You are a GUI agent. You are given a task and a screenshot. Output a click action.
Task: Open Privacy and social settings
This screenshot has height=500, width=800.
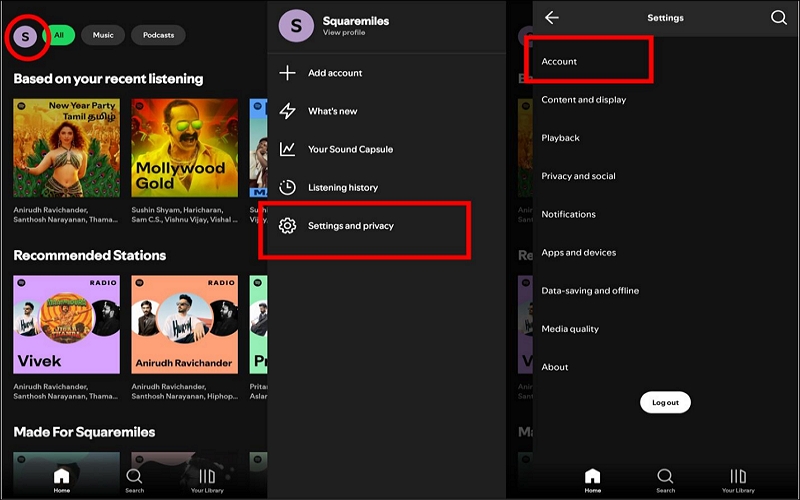pyautogui.click(x=665, y=176)
